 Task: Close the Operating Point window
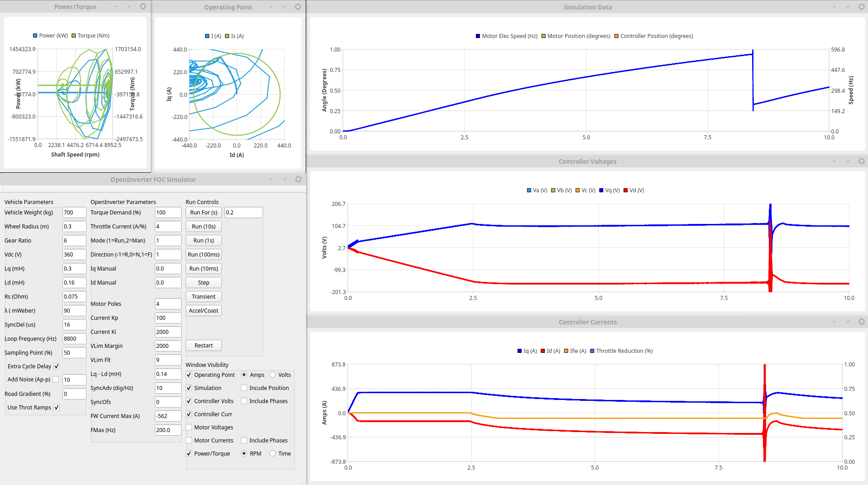[x=297, y=7]
